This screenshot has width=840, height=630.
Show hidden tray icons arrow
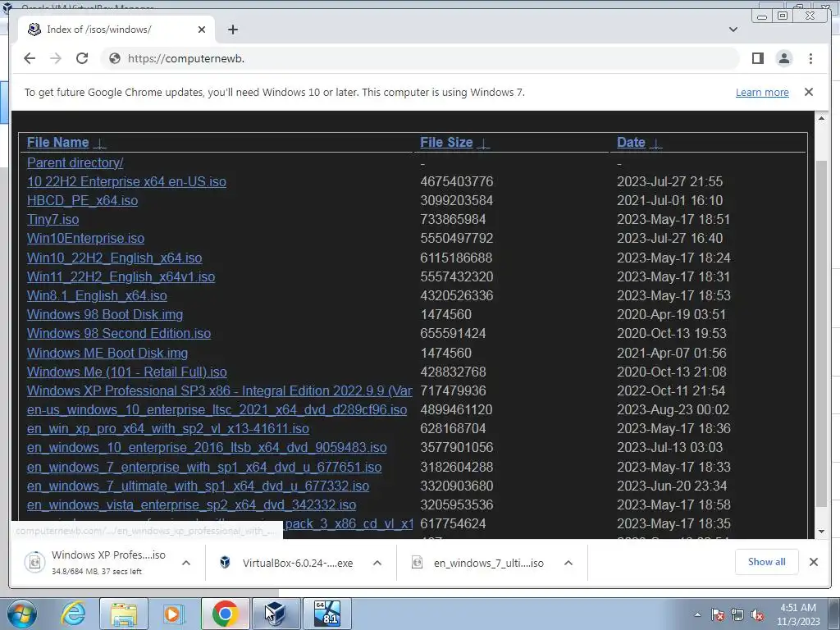697,615
